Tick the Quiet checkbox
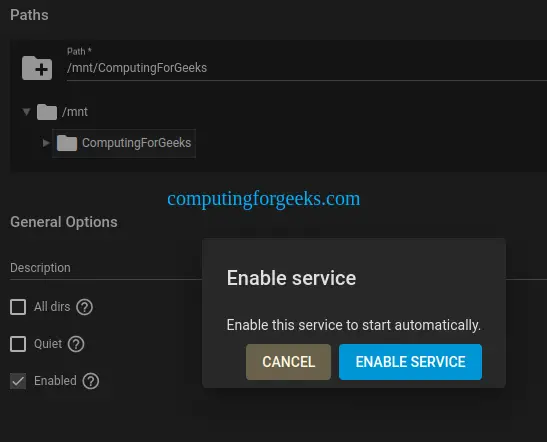This screenshot has width=547, height=442. pyautogui.click(x=18, y=344)
